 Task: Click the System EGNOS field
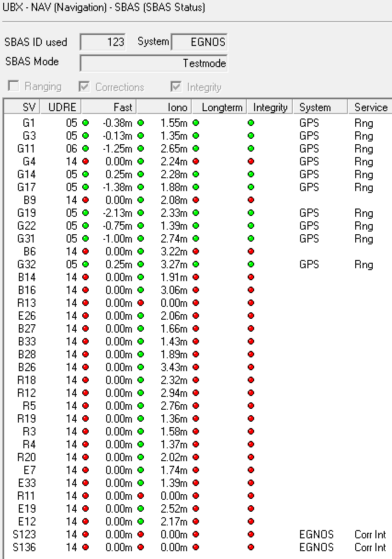(199, 42)
